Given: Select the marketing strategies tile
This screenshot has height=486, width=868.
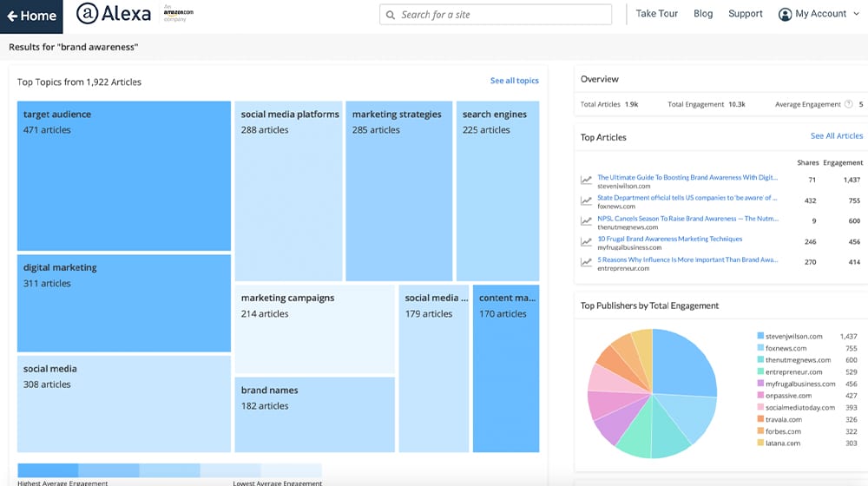Looking at the screenshot, I should coord(399,191).
